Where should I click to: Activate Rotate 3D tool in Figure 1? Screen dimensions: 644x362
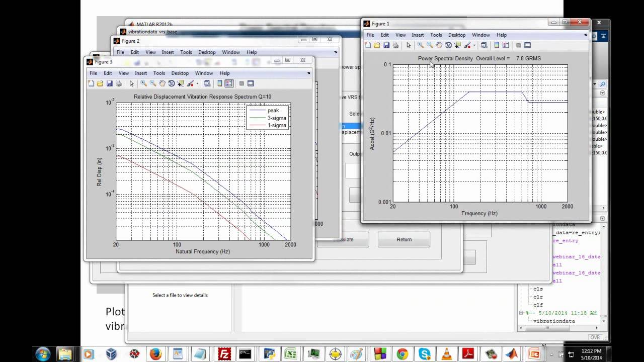coord(448,45)
